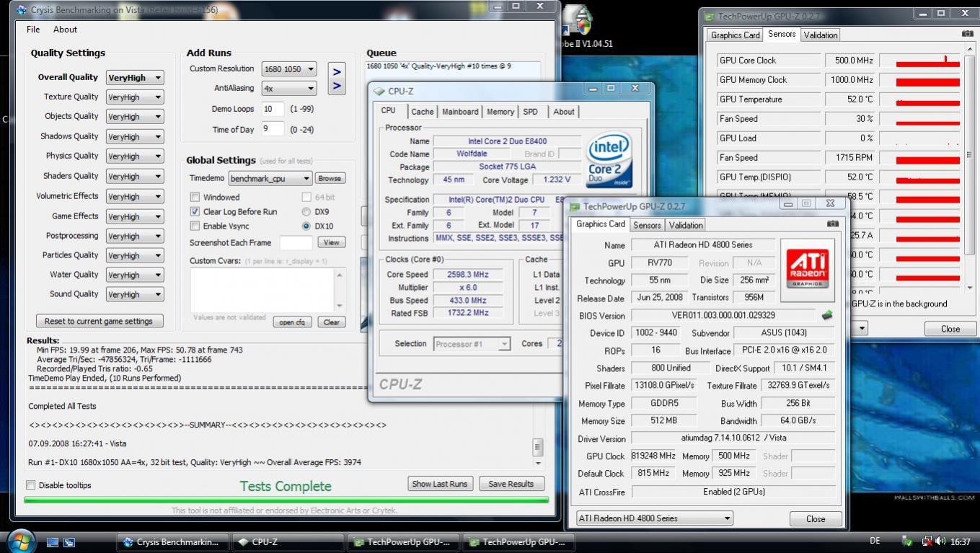
Task: Open Validation tab in front GPU-Z window
Action: click(x=686, y=225)
